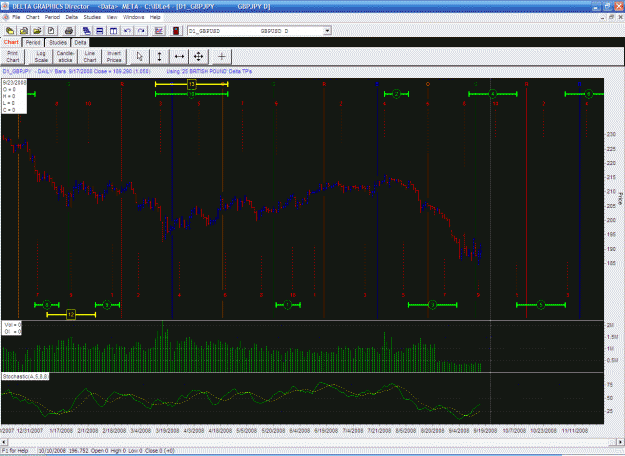Viewport: 625px width, 456px height.
Task: Select the crosshair plus tool
Action: [222, 57]
